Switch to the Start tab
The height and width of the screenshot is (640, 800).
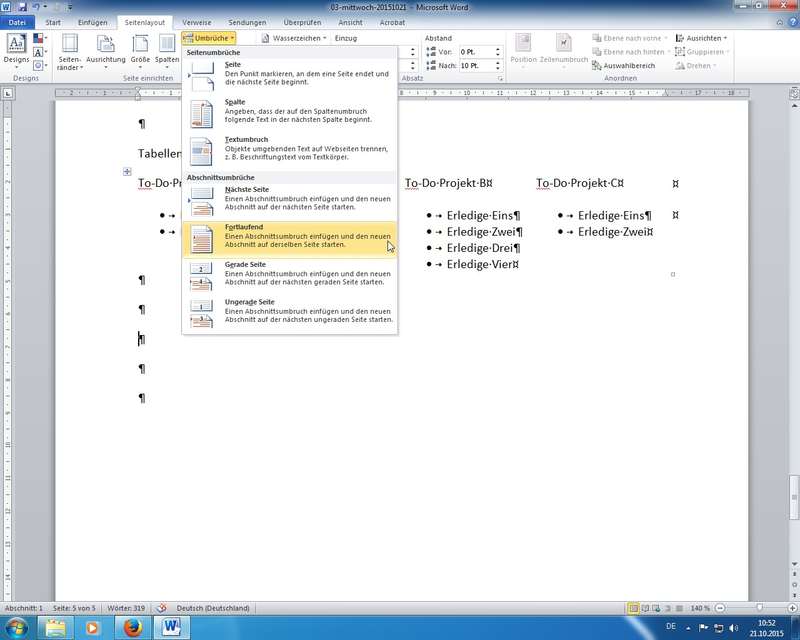tap(53, 22)
